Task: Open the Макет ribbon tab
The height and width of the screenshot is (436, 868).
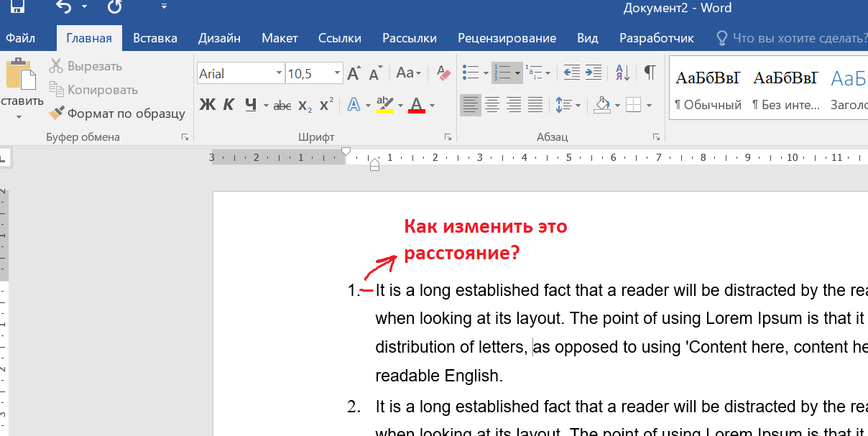Action: coord(280,38)
